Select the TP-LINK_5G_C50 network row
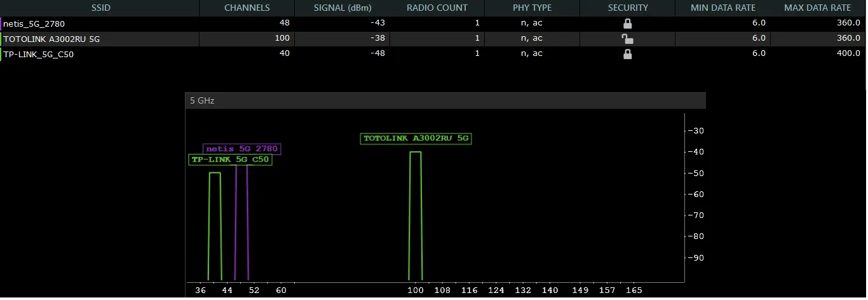The width and height of the screenshot is (868, 300). (433, 54)
